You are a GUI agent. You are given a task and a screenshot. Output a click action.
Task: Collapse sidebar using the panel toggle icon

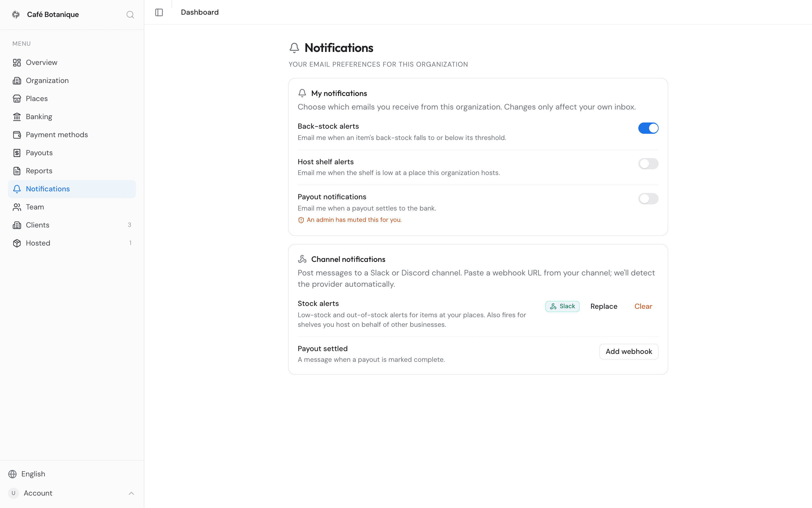point(159,12)
